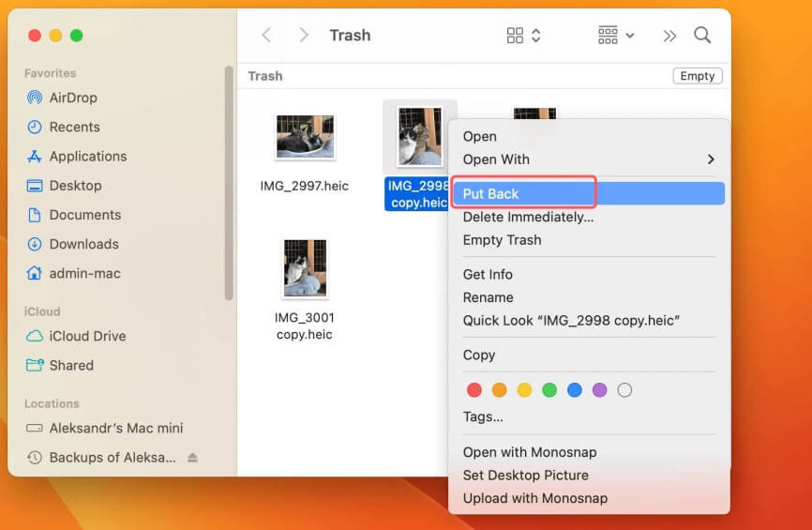The width and height of the screenshot is (812, 530).
Task: Expand Open With submenu
Action: click(x=589, y=159)
